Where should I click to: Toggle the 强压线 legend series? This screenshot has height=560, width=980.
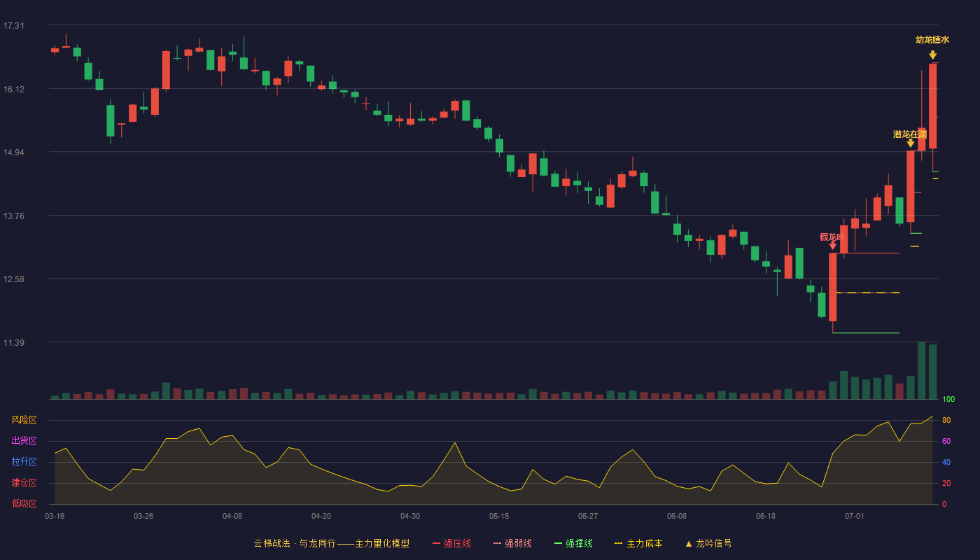(x=451, y=543)
